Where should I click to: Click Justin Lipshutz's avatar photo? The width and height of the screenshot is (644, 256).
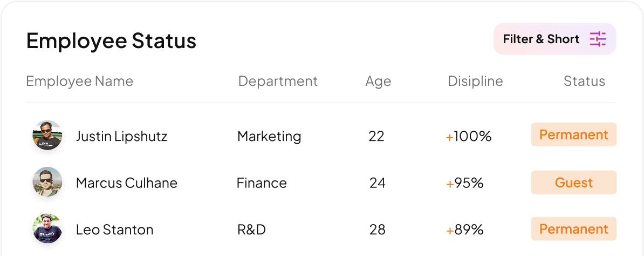pos(47,136)
